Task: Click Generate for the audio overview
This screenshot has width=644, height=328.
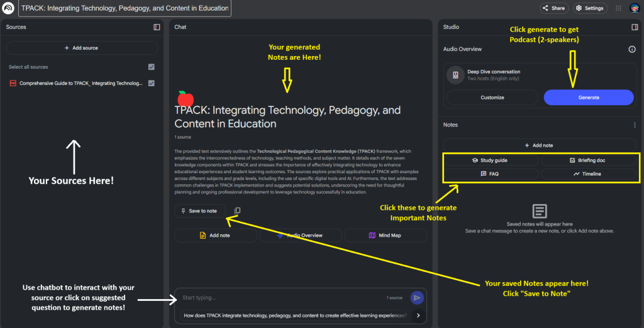Action: point(588,98)
